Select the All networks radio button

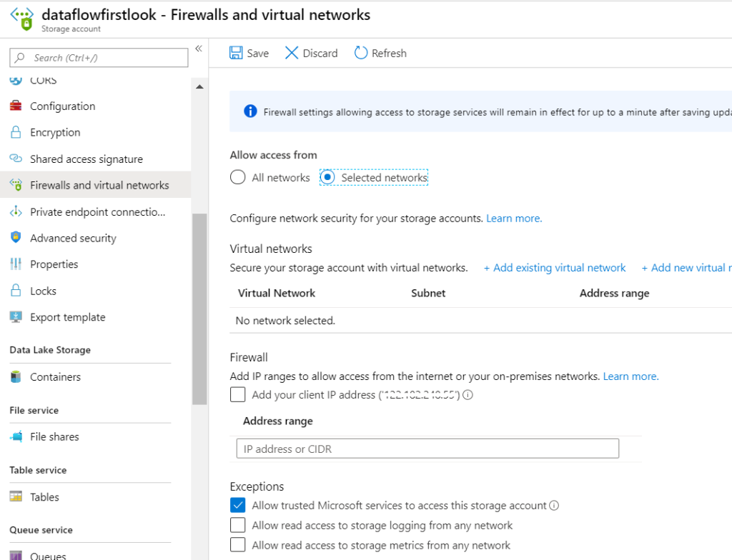(237, 177)
